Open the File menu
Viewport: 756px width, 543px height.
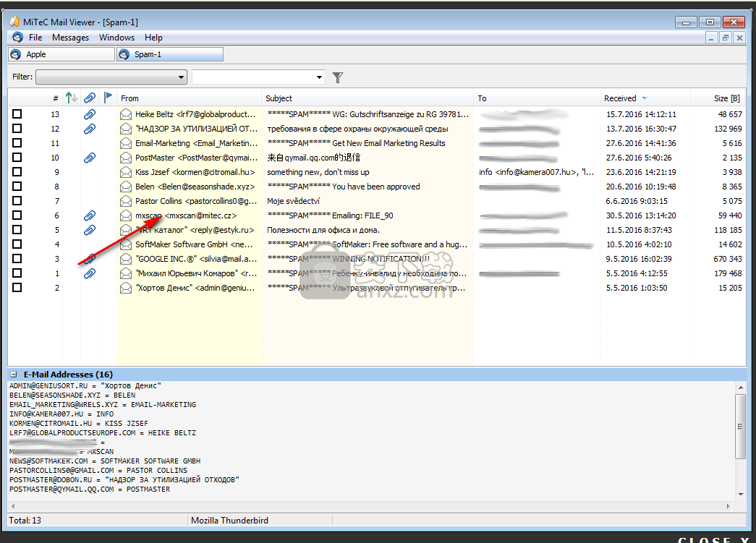[x=35, y=38]
